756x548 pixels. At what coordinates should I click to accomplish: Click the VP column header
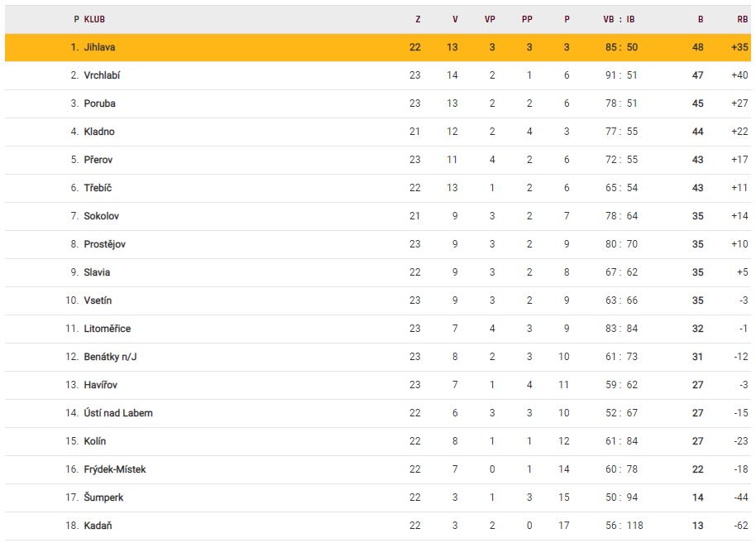tap(490, 19)
